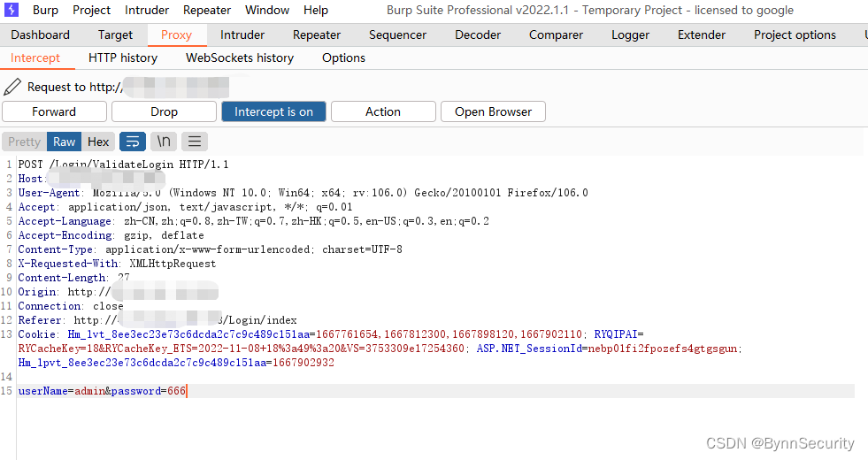Select the Proxy tab
The image size is (868, 460).
177,34
